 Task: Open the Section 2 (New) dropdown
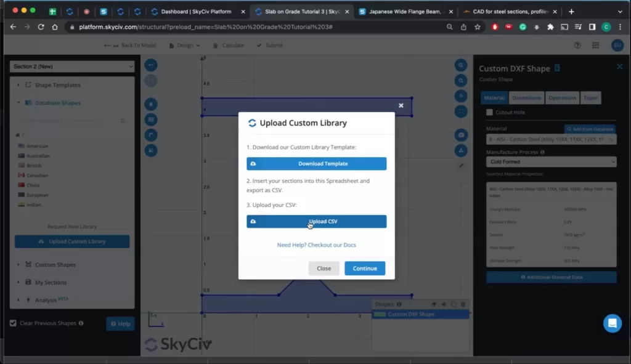tap(72, 67)
